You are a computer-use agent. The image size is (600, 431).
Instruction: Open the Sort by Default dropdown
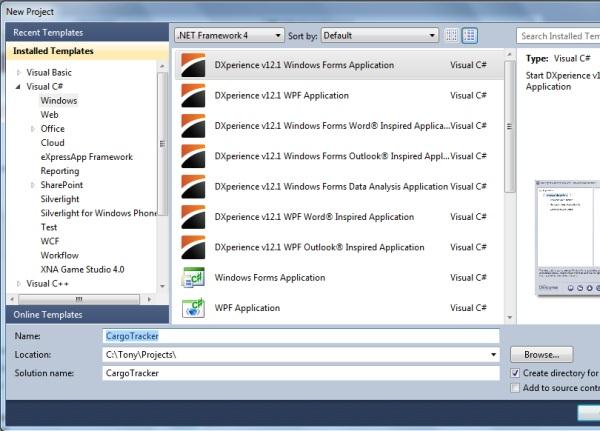(380, 36)
